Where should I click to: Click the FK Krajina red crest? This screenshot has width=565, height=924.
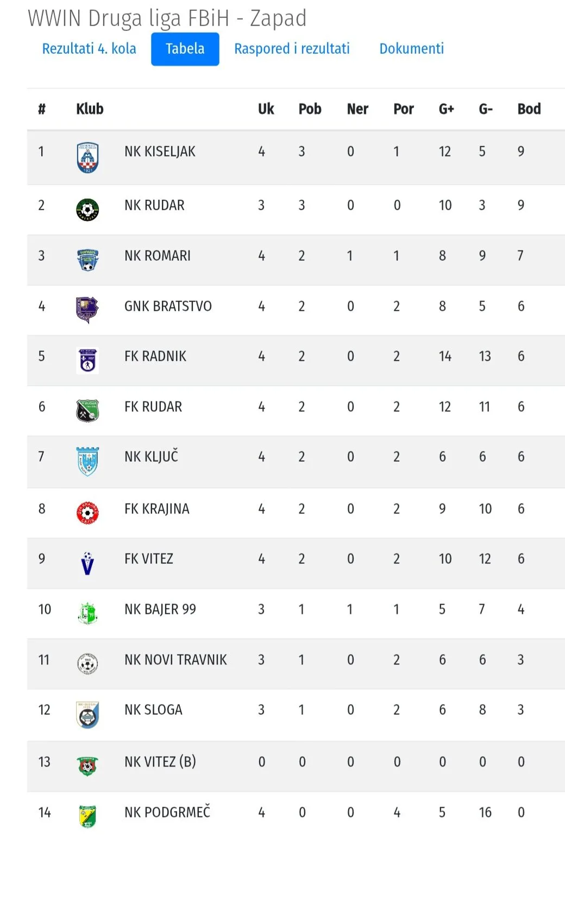tap(87, 513)
